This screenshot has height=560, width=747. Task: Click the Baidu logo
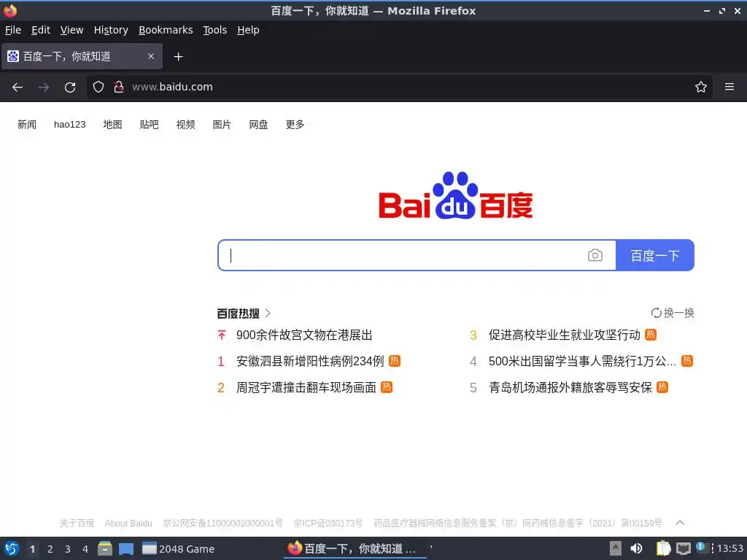pos(456,195)
